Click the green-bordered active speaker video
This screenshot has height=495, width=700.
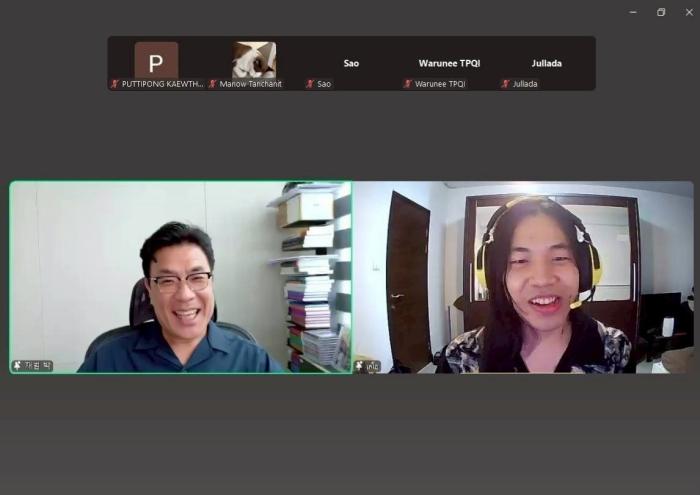(x=181, y=277)
